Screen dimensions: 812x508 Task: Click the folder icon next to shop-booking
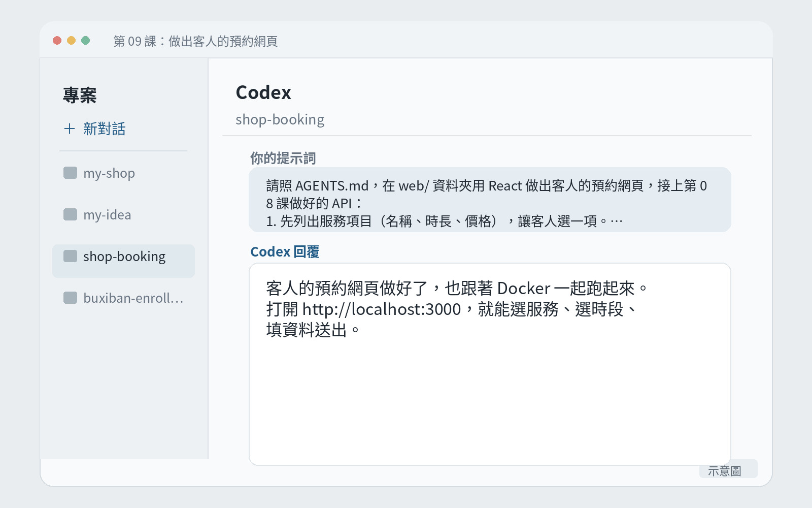click(x=70, y=256)
